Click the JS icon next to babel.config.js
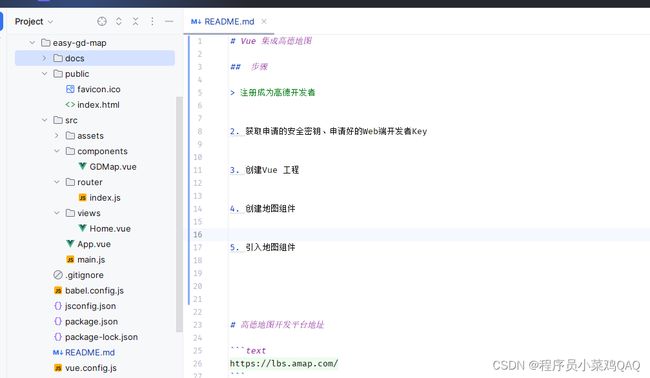The width and height of the screenshot is (650, 378). point(58,291)
